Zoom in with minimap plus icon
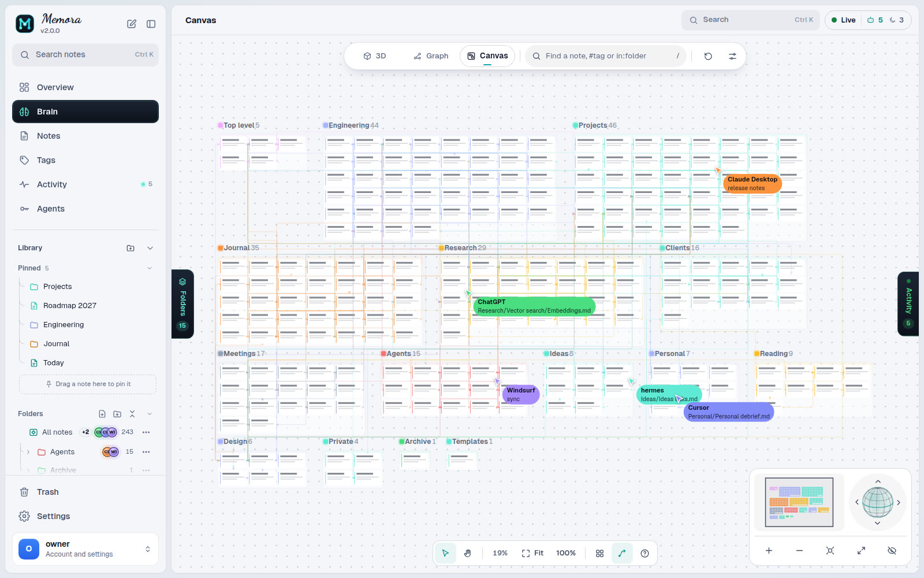 pos(769,551)
